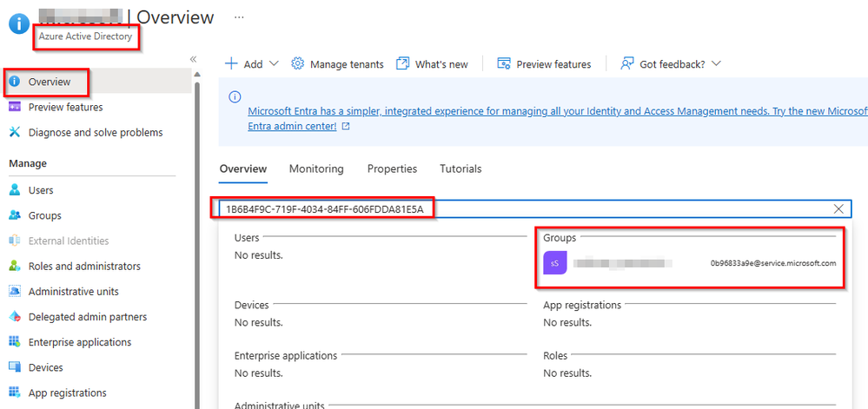868x409 pixels.
Task: Click the external link icon after Entra admin center
Action: pyautogui.click(x=346, y=126)
